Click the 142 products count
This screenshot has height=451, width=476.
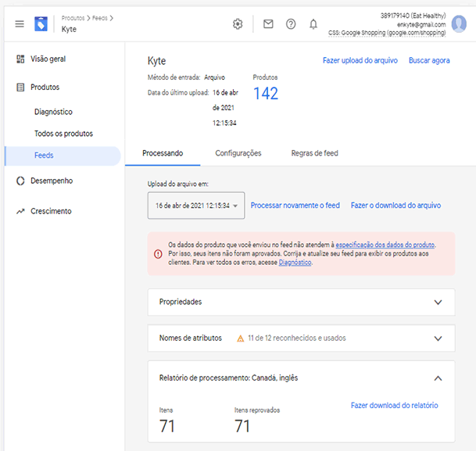click(x=265, y=94)
